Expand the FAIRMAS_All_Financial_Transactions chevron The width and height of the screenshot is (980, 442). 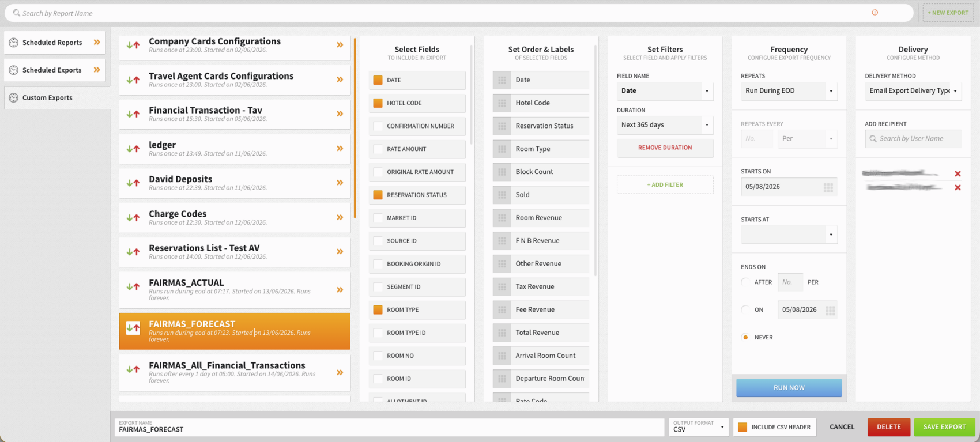pos(340,372)
